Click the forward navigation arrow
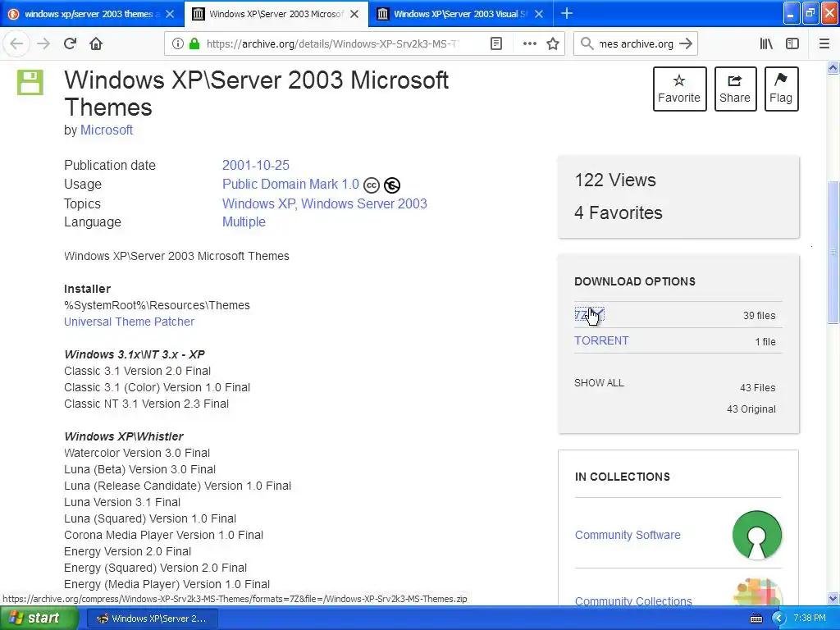840x630 pixels. click(43, 43)
